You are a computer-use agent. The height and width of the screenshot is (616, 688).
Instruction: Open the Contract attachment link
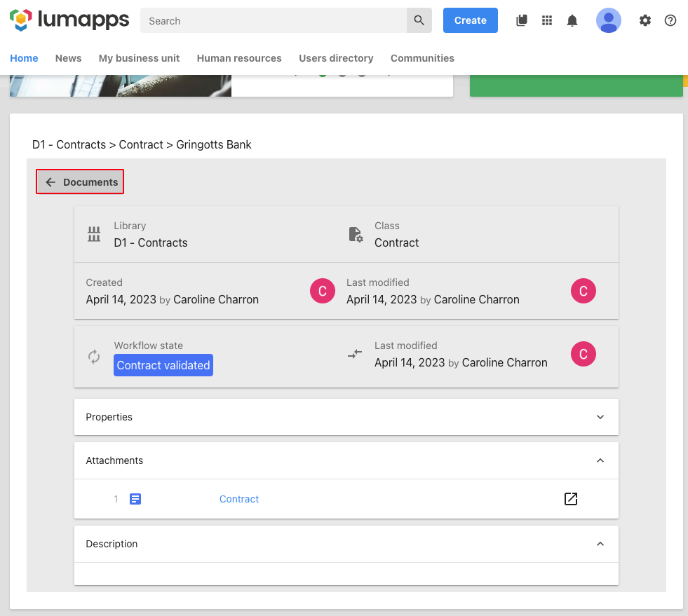click(x=239, y=499)
